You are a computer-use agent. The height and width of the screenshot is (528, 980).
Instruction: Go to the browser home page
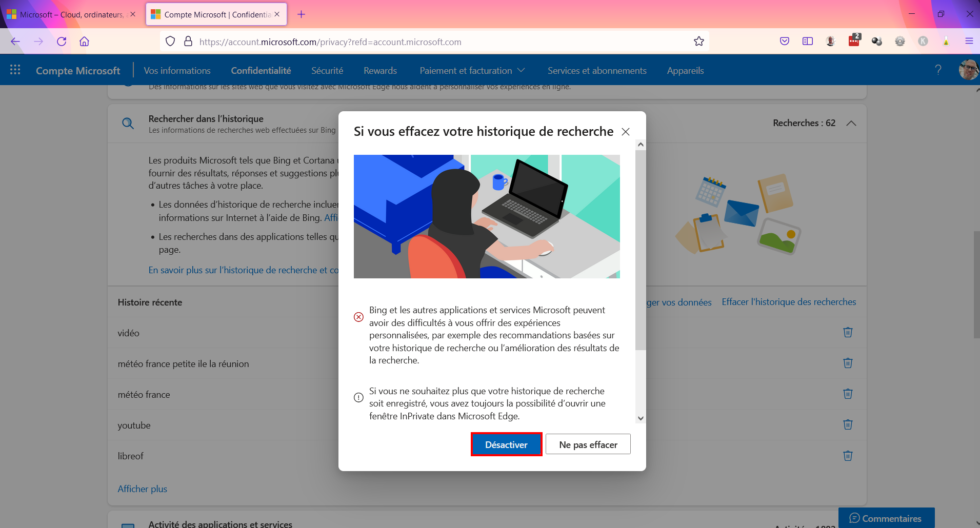click(x=85, y=42)
